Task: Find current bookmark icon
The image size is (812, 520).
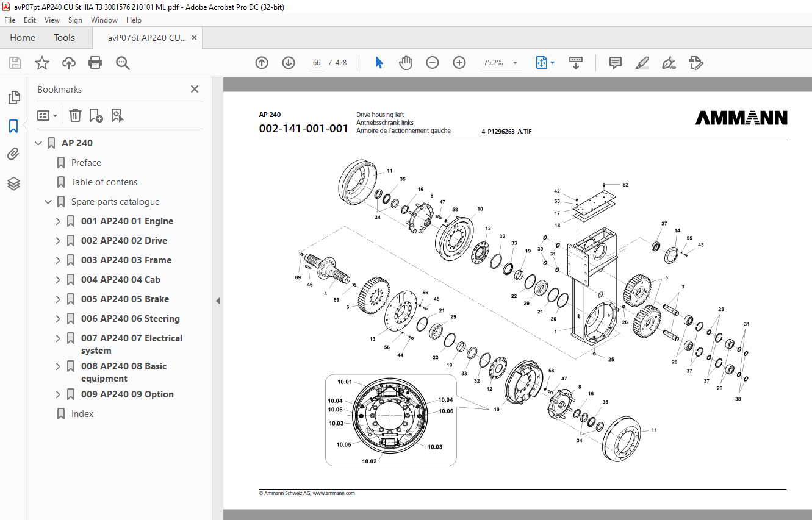Action: pyautogui.click(x=117, y=115)
